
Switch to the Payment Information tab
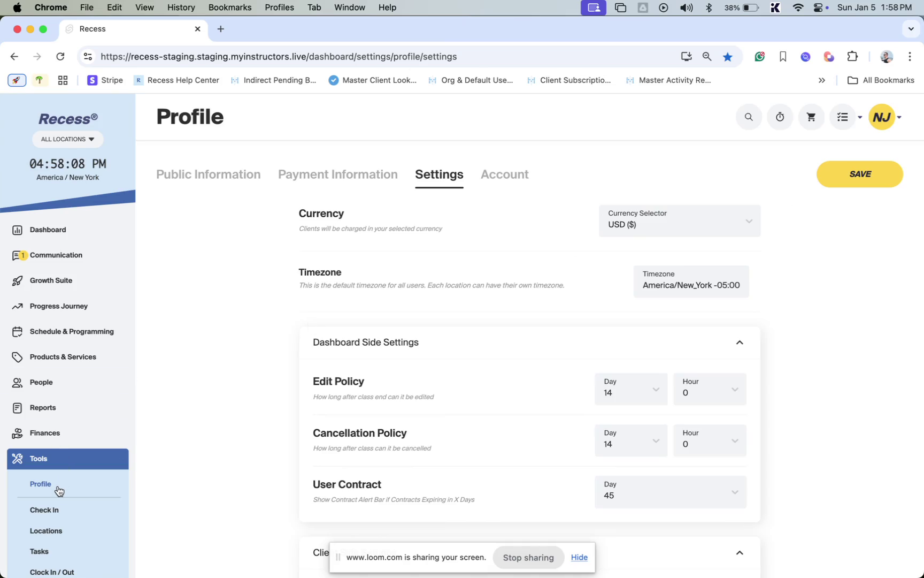[x=337, y=174]
